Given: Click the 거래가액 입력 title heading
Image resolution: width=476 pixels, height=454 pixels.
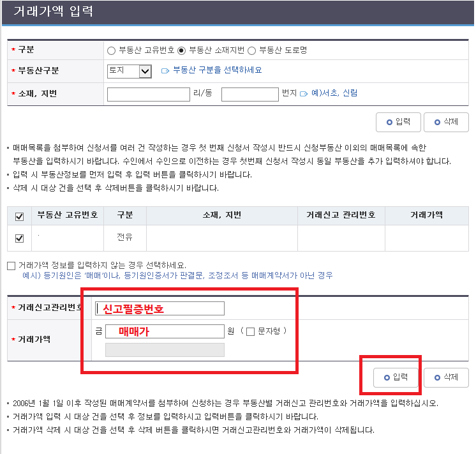Looking at the screenshot, I should tap(53, 11).
